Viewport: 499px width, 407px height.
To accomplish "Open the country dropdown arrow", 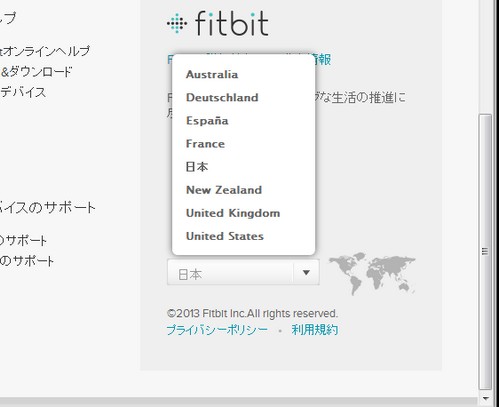I will (306, 273).
